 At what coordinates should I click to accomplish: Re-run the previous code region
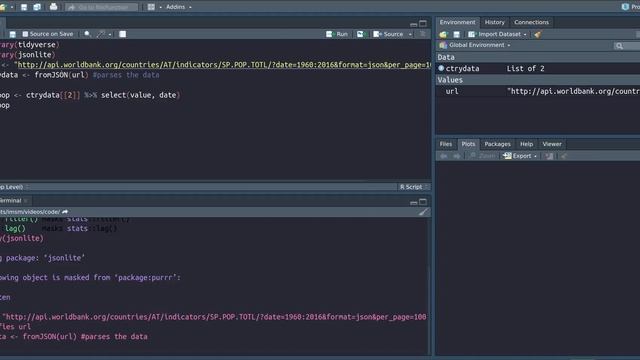pos(360,34)
